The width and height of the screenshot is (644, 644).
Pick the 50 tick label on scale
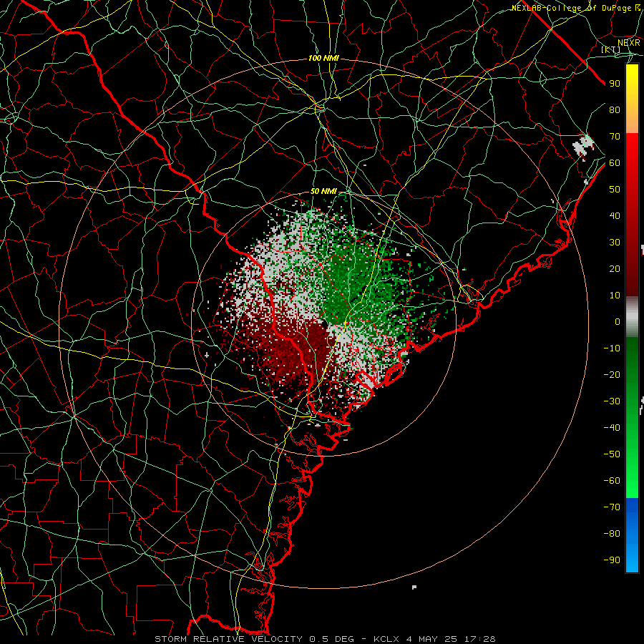615,190
